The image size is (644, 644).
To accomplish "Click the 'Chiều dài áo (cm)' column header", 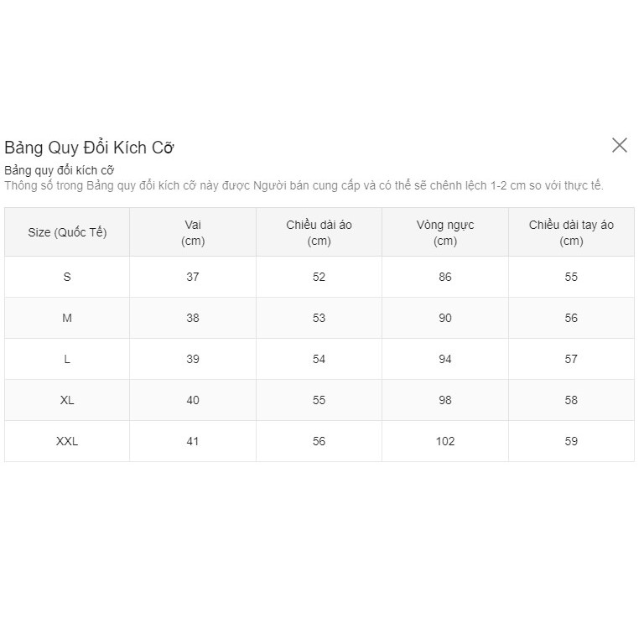I will pos(319,232).
